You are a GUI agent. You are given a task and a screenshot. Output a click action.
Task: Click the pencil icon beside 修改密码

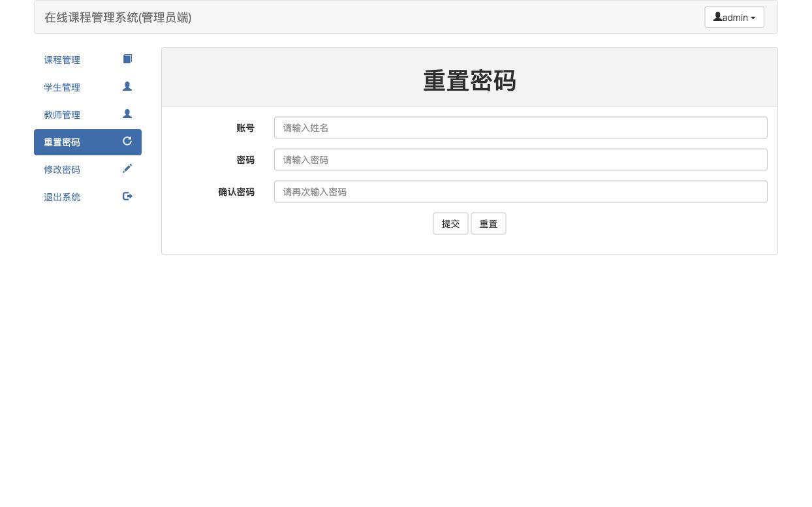tap(127, 168)
